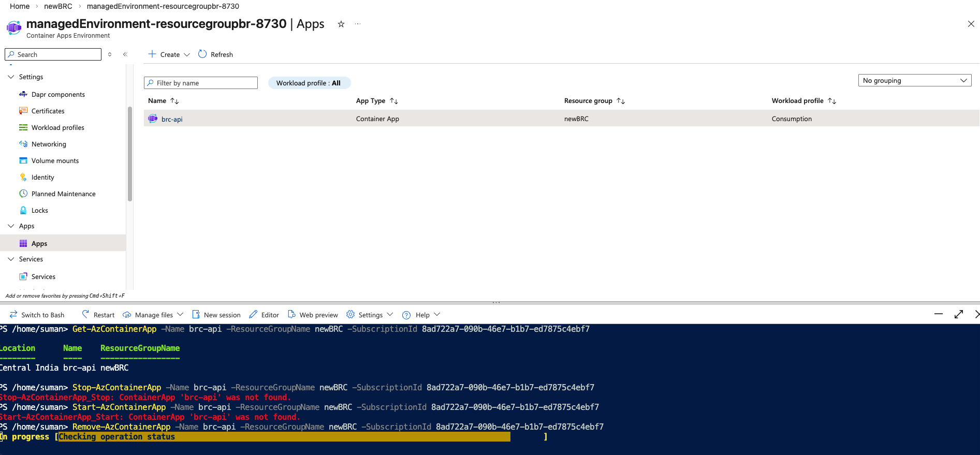Open Cloud Shell Settings dropdown

tap(370, 315)
